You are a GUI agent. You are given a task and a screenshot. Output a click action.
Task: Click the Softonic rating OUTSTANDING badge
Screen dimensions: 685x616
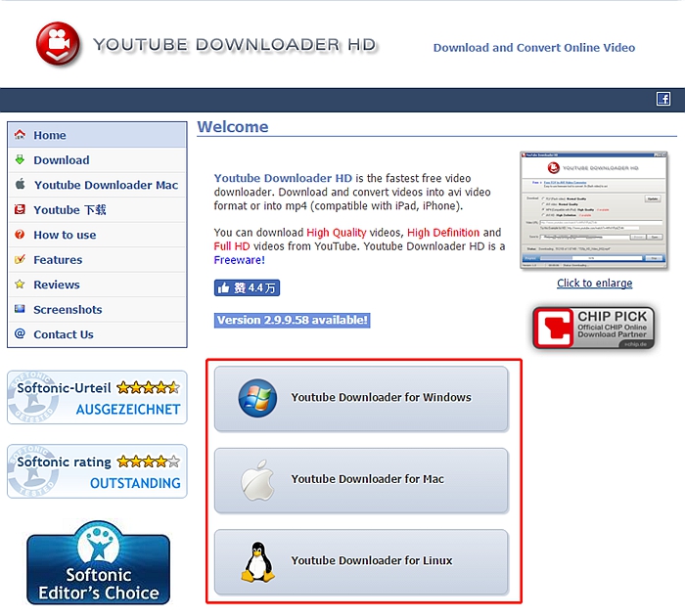point(97,471)
